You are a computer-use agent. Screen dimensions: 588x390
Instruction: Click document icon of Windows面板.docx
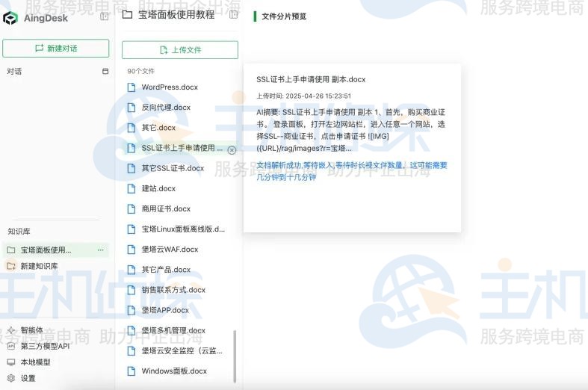(131, 371)
